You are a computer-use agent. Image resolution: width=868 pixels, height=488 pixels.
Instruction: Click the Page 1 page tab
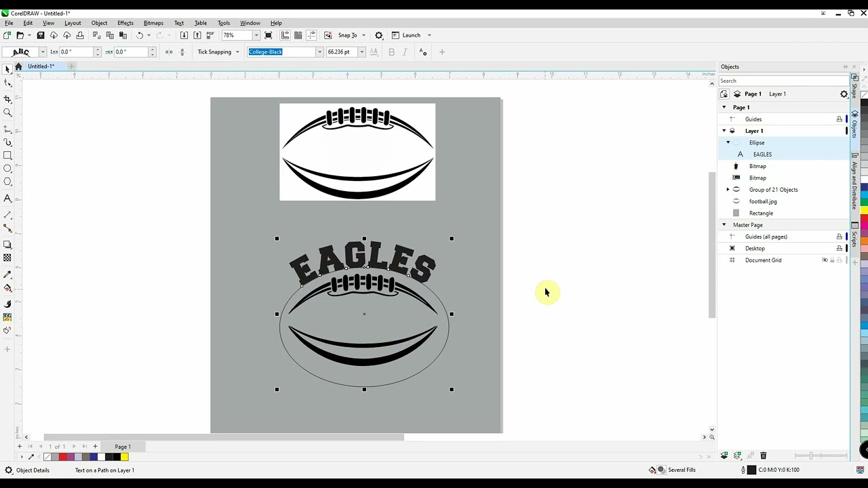tap(123, 447)
